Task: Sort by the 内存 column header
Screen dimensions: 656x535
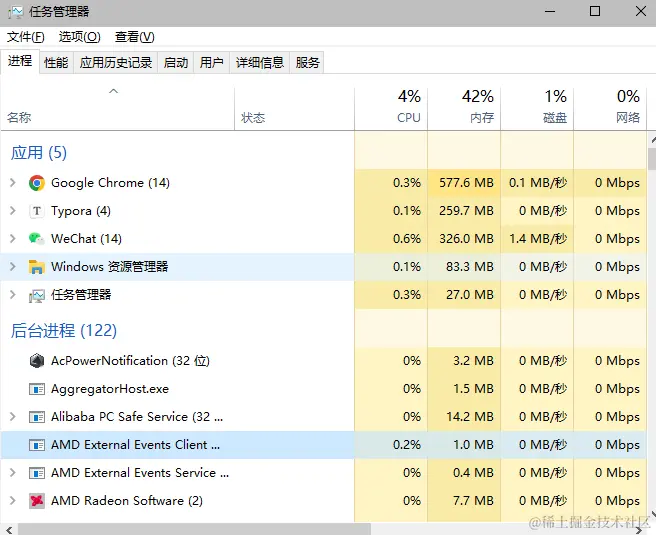Action: [464, 109]
